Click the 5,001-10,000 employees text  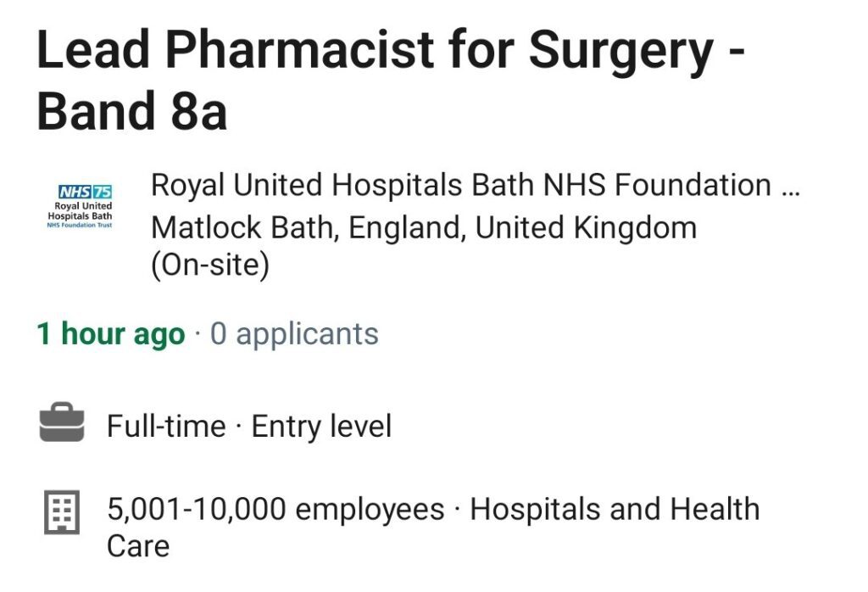tap(275, 510)
